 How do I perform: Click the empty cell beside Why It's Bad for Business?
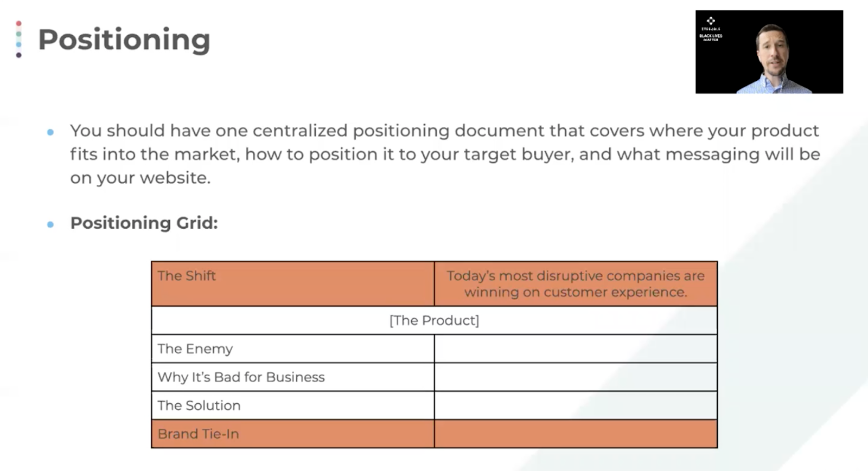[x=576, y=377]
